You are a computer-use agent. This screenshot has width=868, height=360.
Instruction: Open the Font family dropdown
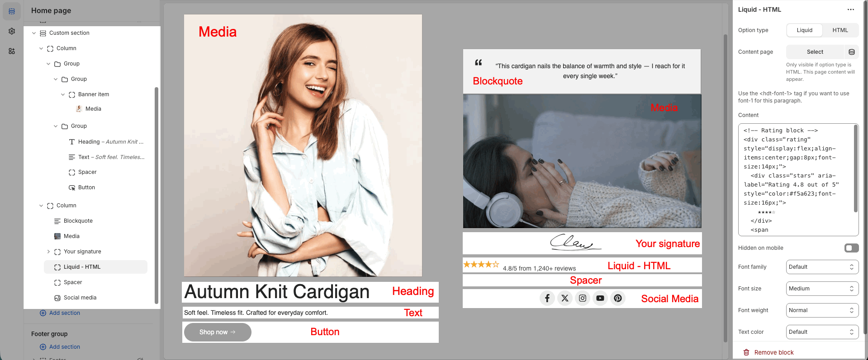tap(822, 267)
